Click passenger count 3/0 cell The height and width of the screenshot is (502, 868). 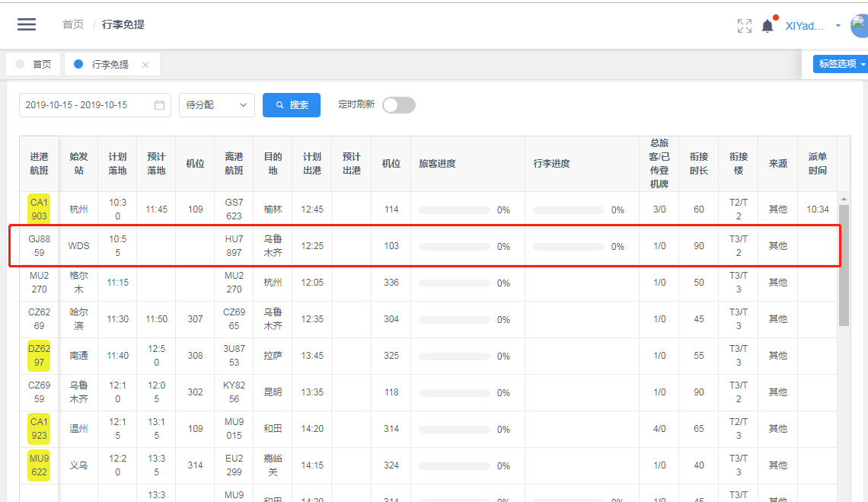(659, 209)
